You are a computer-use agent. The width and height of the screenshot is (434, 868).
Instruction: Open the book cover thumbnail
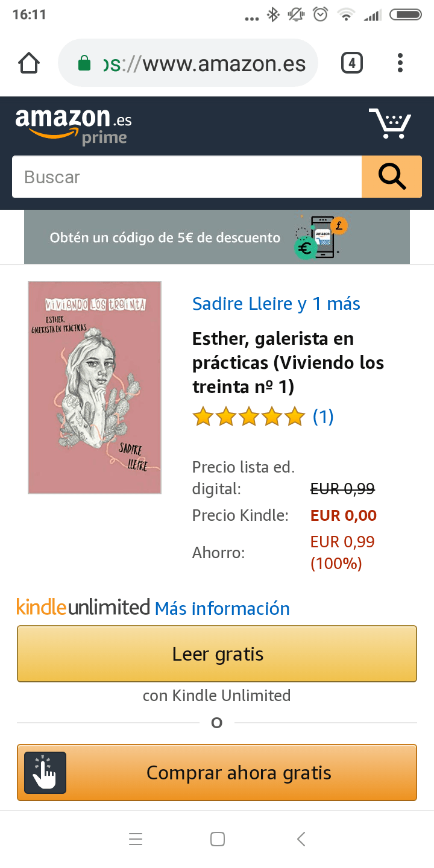(95, 388)
